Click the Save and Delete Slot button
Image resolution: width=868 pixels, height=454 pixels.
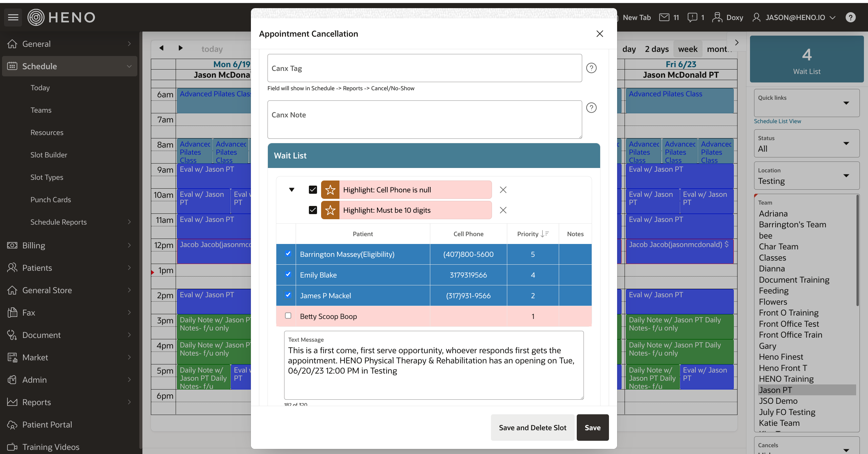point(532,427)
